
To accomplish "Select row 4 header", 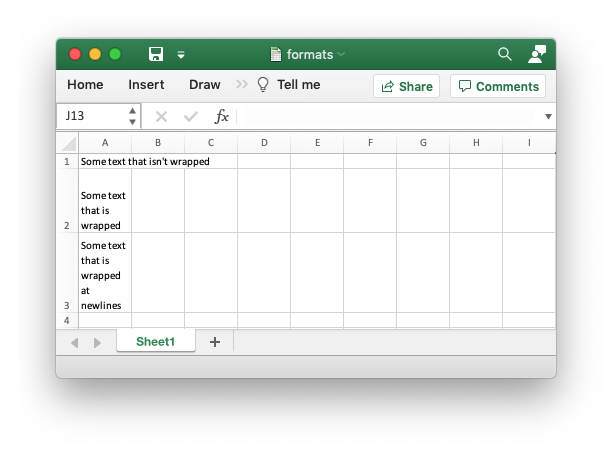I will pyautogui.click(x=67, y=320).
